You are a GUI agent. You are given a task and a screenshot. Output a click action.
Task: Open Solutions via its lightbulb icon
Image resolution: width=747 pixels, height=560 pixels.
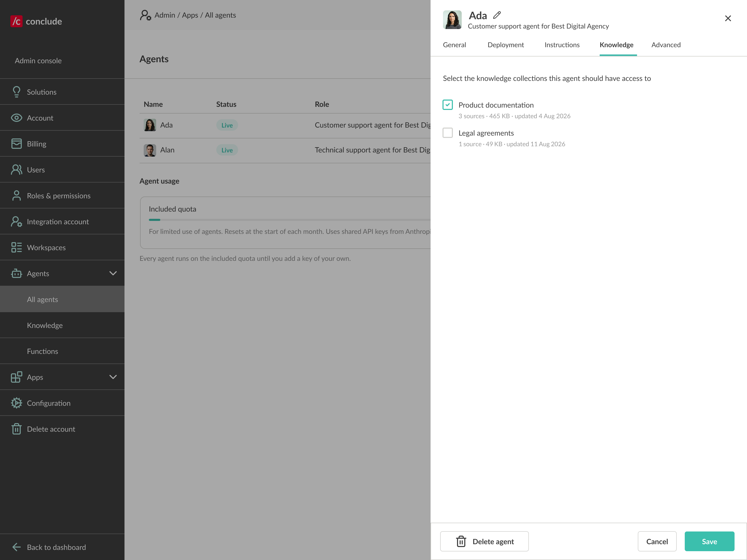[16, 92]
